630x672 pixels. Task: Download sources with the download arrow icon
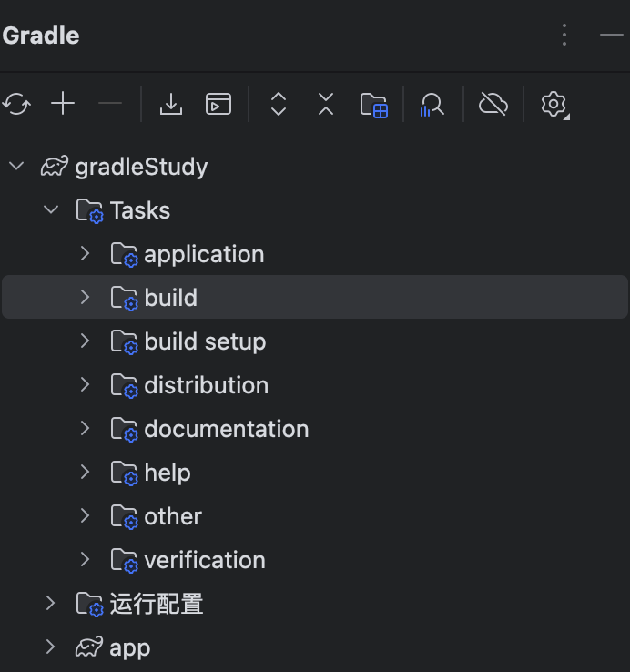[x=171, y=104]
